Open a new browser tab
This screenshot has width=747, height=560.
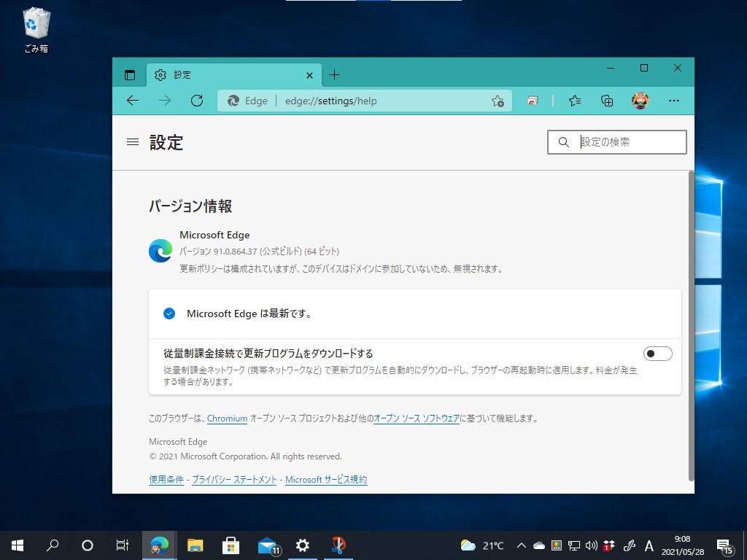(x=334, y=74)
